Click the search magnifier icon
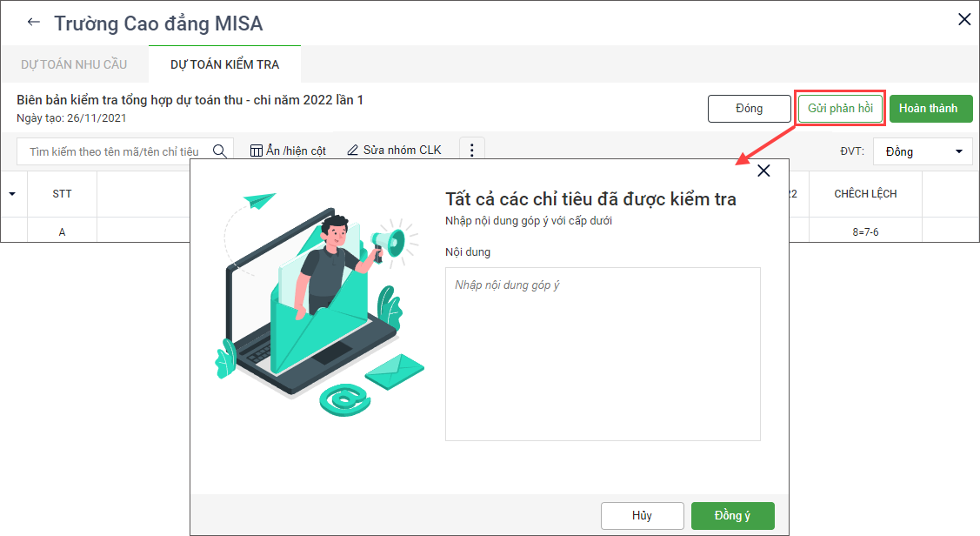This screenshot has width=980, height=536. [x=219, y=151]
